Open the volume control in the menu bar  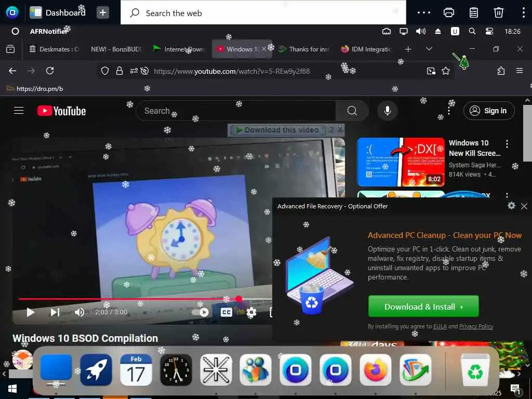point(421,32)
